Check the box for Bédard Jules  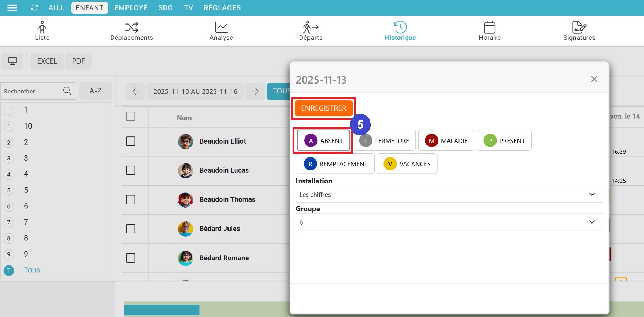click(x=130, y=229)
